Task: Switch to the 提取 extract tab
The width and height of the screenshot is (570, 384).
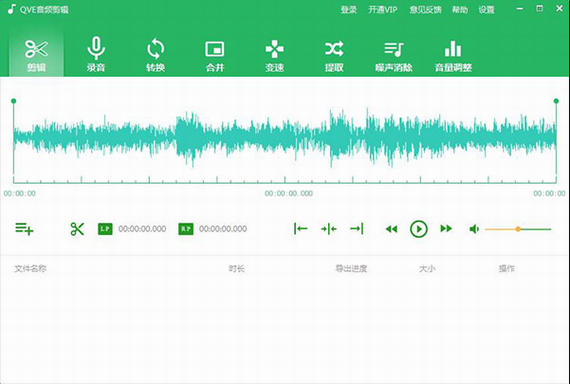Action: [334, 55]
